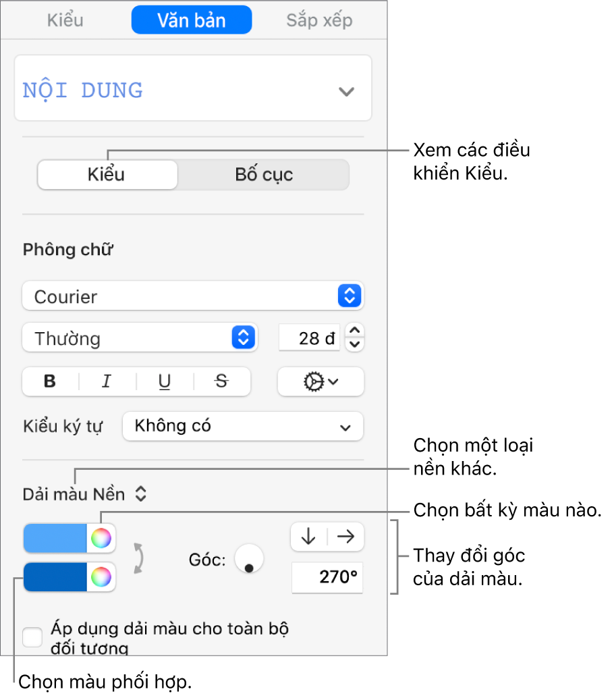This screenshot has height=700, width=612.
Task: Toggle Strikethrough formatting
Action: pos(221,381)
